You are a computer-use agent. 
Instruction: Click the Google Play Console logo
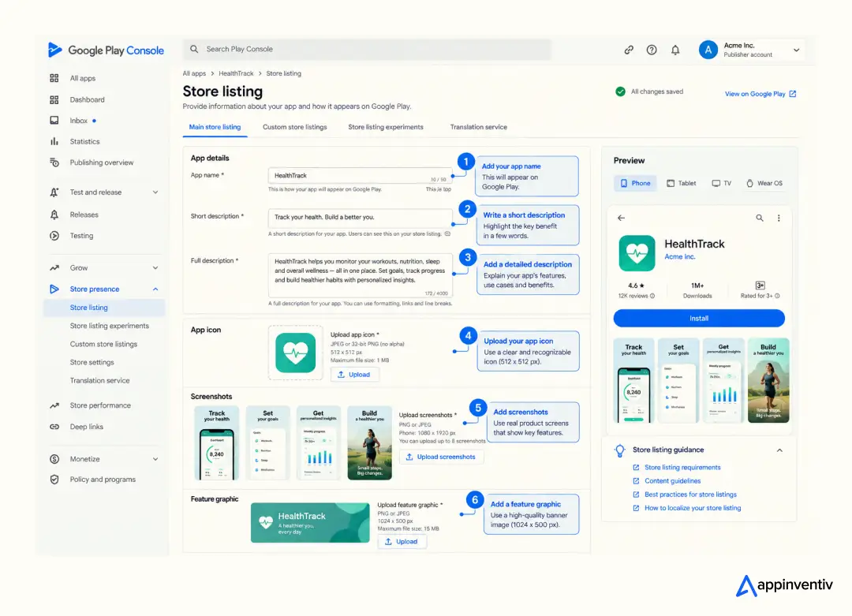coord(106,50)
